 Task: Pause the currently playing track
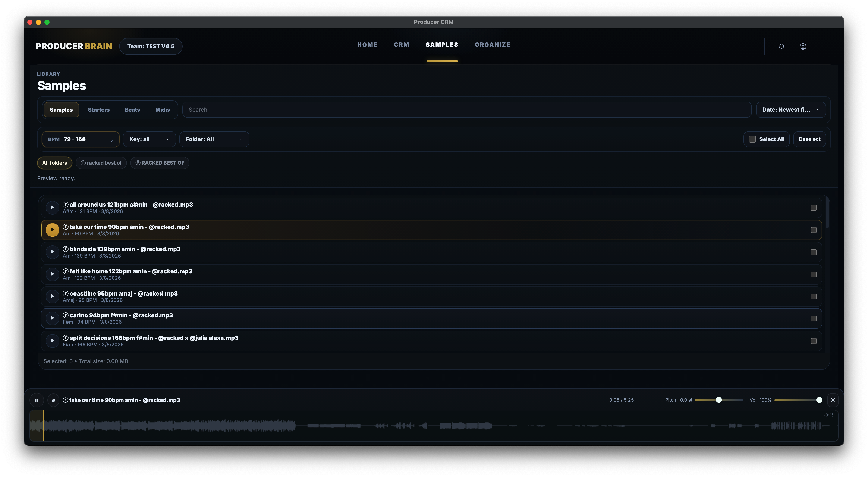37,400
